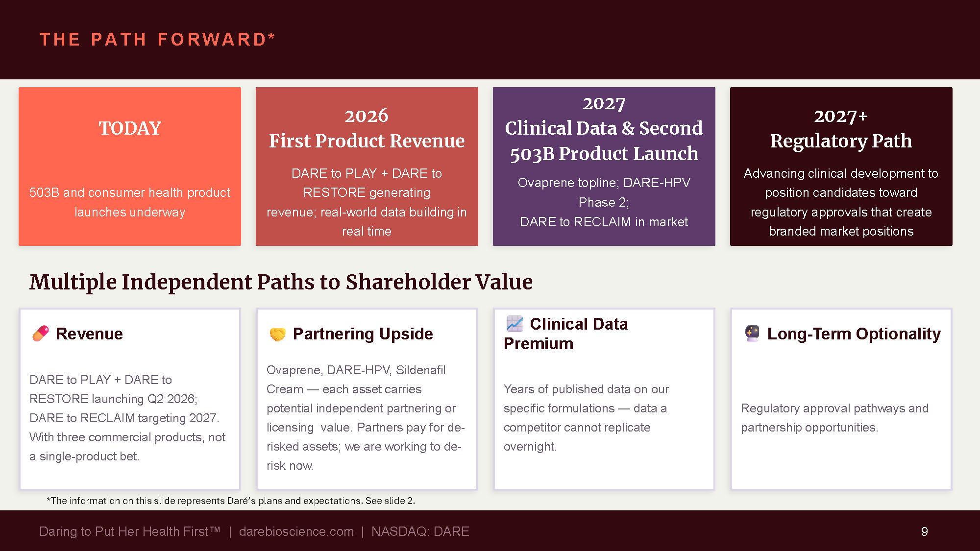This screenshot has height=551, width=980.
Task: Click the handshake icon beside Partnering Upside
Action: (x=277, y=334)
